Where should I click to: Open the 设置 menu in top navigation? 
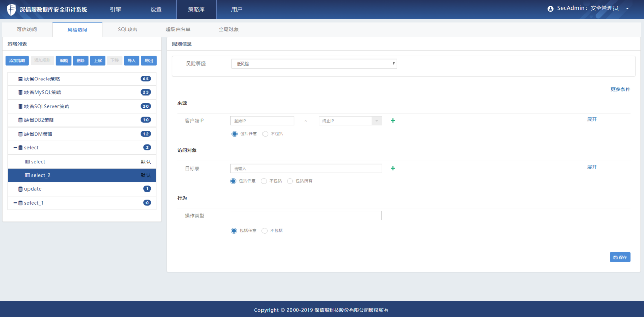click(156, 10)
